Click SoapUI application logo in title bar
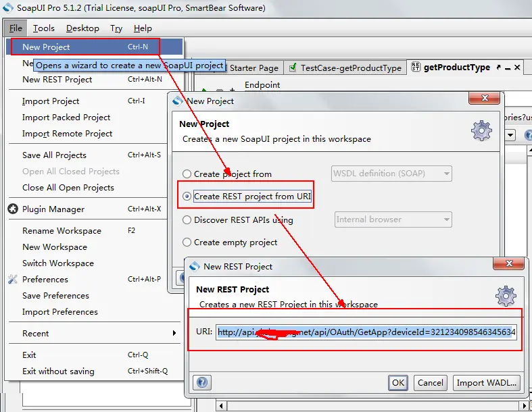Image resolution: width=532 pixels, height=412 pixels. pos(8,7)
